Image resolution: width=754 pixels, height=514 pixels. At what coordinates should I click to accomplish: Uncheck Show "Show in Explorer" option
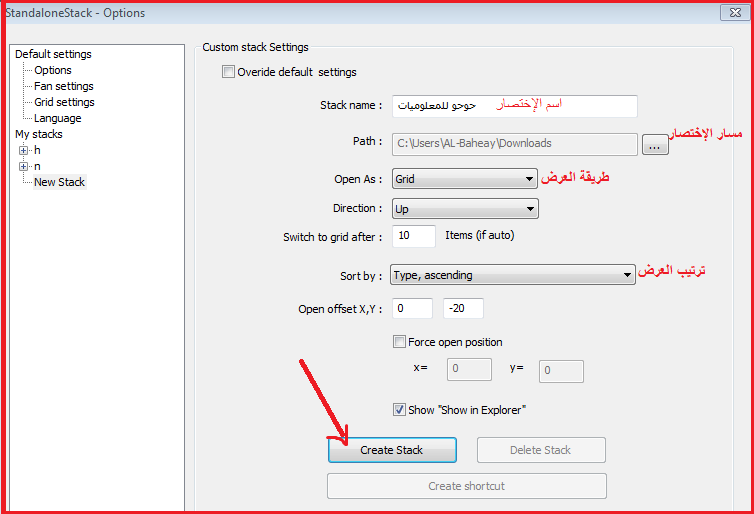click(399, 410)
